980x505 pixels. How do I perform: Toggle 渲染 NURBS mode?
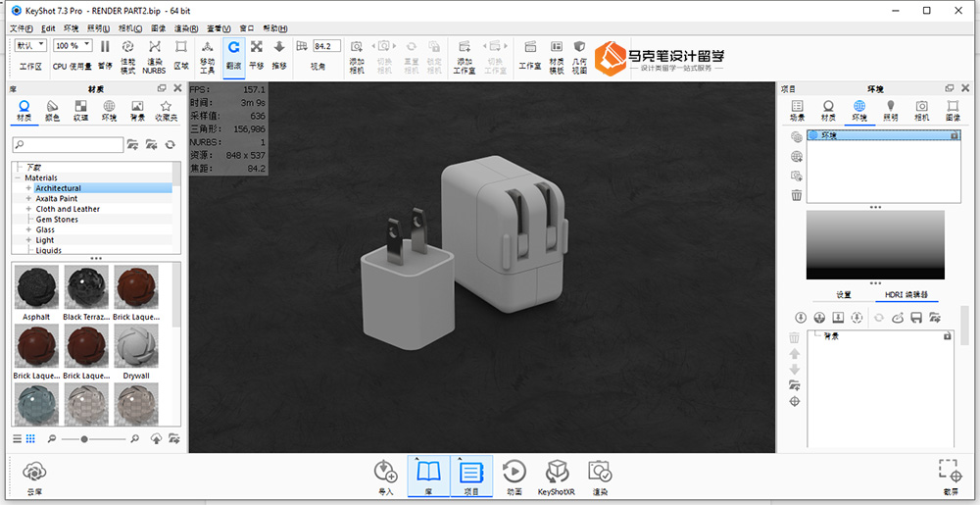(x=155, y=55)
